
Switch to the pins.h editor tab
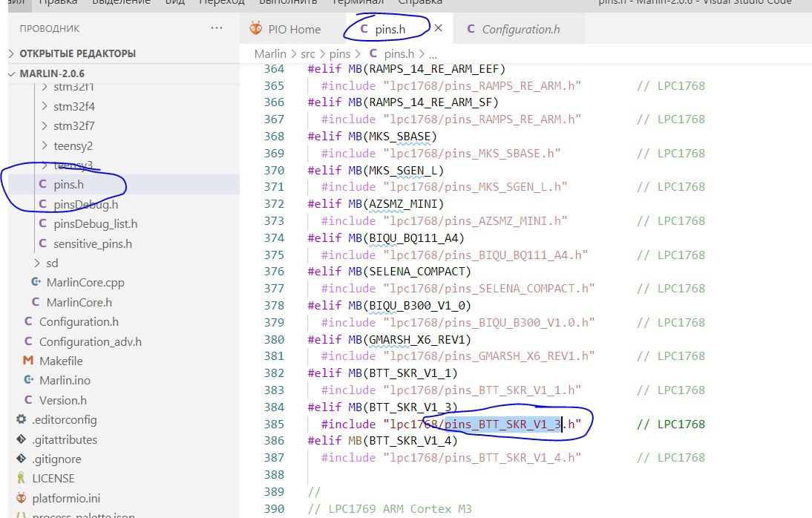tap(390, 29)
